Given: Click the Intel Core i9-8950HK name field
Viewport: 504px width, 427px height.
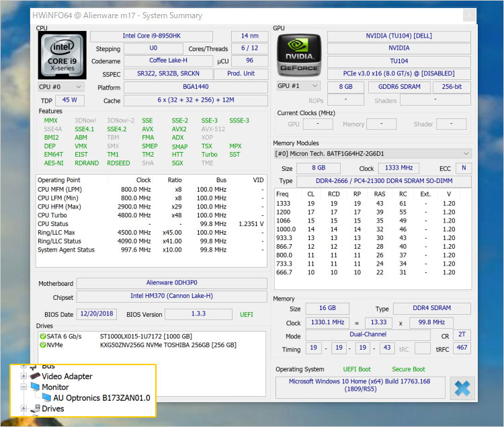Looking at the screenshot, I should [x=151, y=36].
